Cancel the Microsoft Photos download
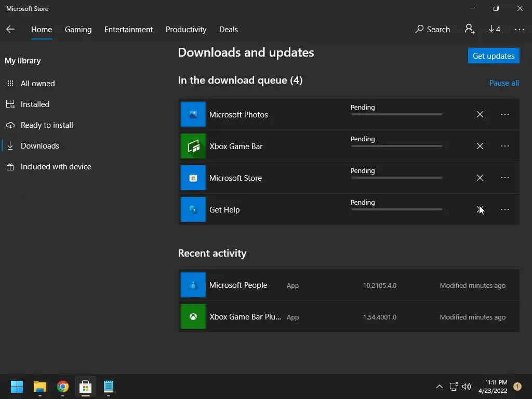 (x=480, y=114)
